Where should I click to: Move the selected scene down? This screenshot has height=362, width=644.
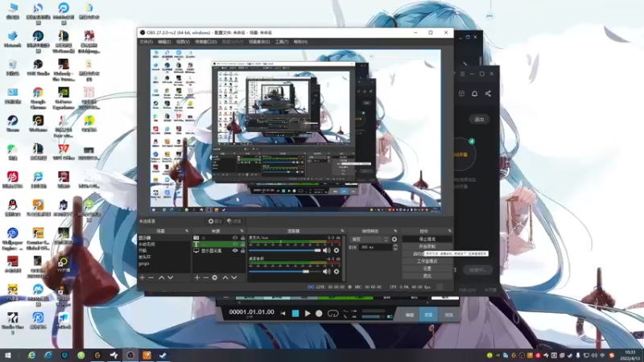tap(170, 278)
